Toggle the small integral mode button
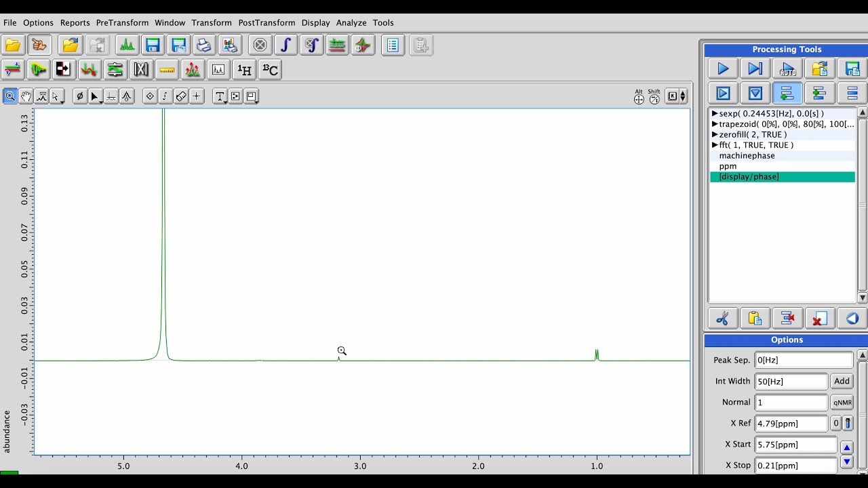 coord(165,96)
